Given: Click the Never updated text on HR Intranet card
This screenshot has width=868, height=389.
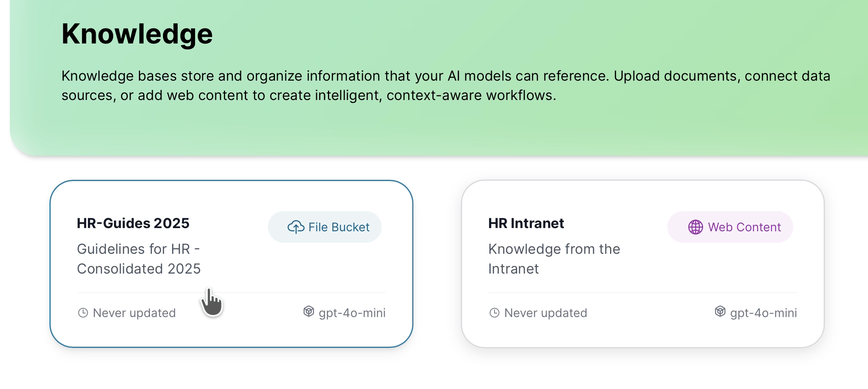Looking at the screenshot, I should 545,313.
